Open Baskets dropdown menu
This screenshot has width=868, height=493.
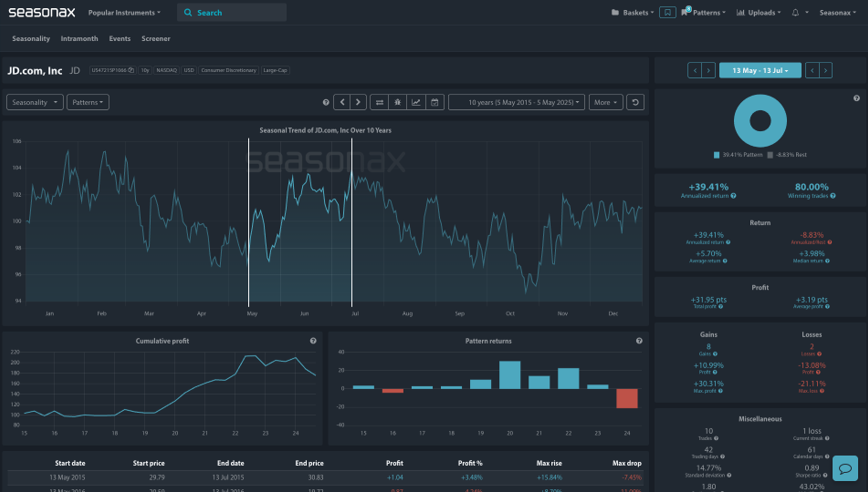coord(632,12)
